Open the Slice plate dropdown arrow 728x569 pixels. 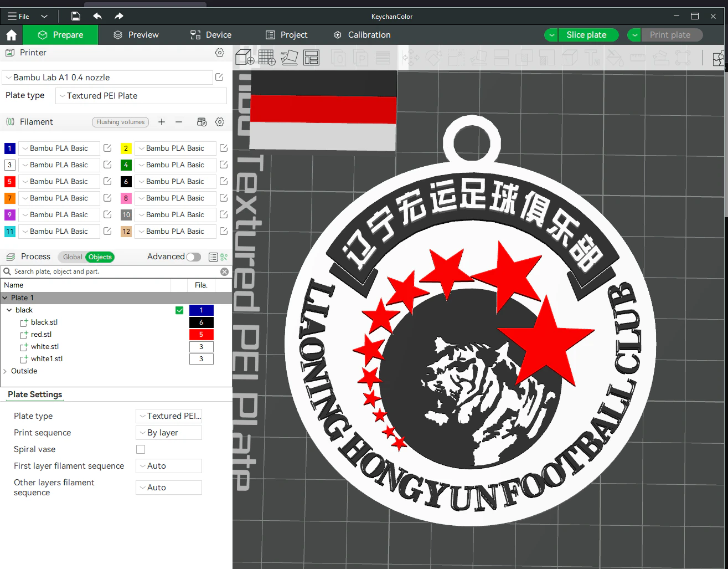[551, 35]
